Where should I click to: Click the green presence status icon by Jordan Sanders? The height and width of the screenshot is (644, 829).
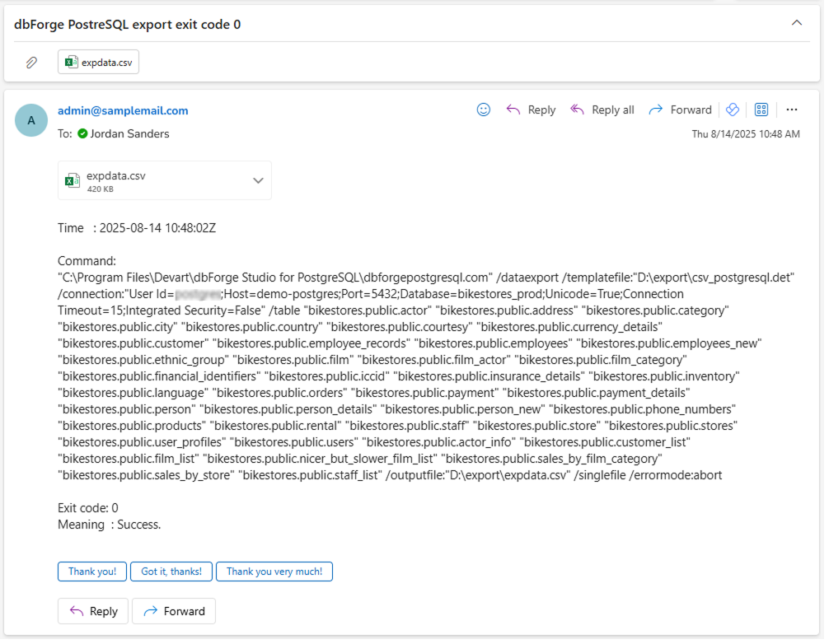(82, 133)
